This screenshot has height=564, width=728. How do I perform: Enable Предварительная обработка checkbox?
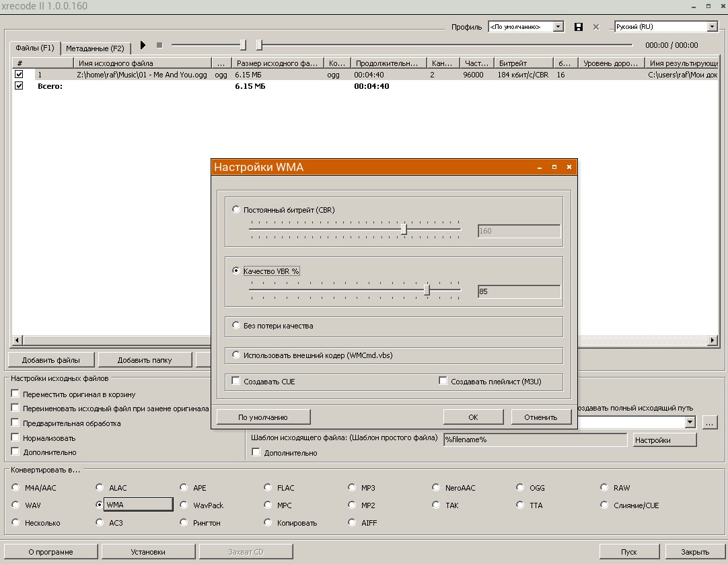pyautogui.click(x=15, y=422)
